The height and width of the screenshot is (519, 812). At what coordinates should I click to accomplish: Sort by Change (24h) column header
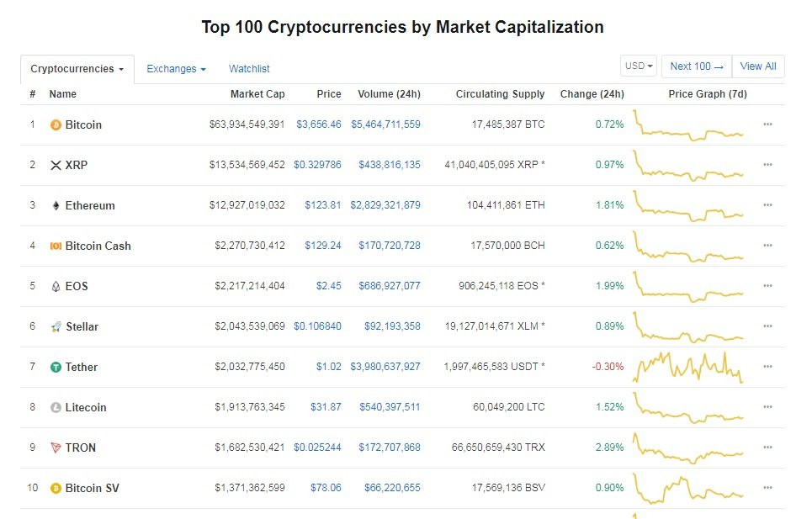click(x=592, y=94)
